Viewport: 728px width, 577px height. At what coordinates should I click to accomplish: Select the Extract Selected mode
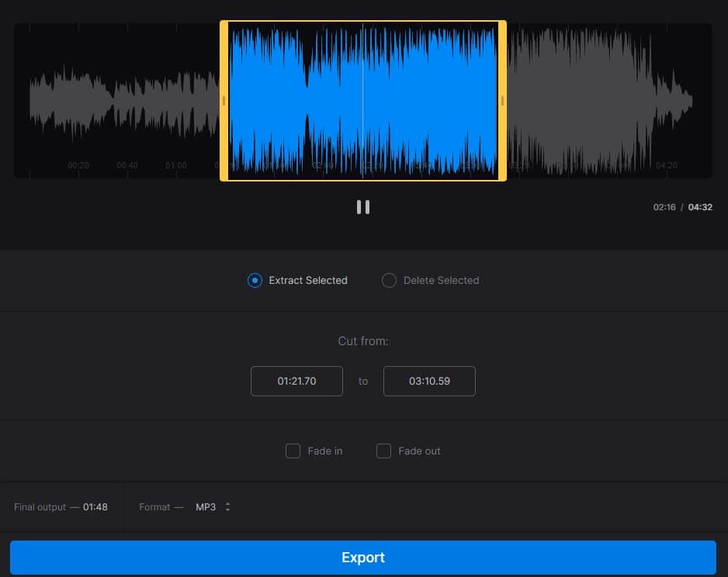pos(255,280)
